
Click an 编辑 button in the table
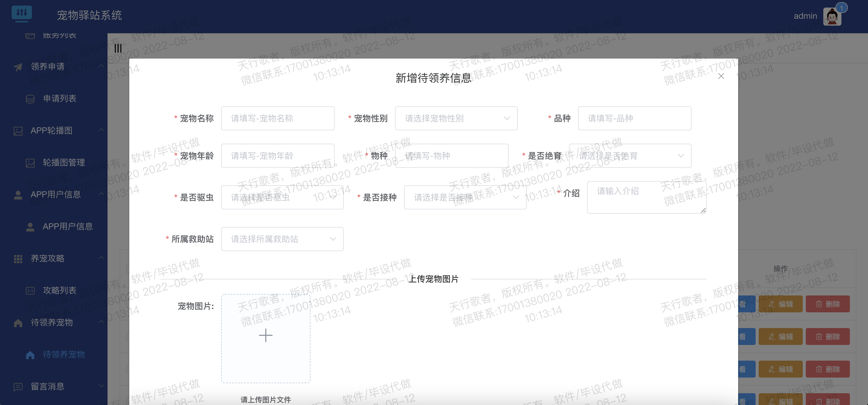point(781,303)
